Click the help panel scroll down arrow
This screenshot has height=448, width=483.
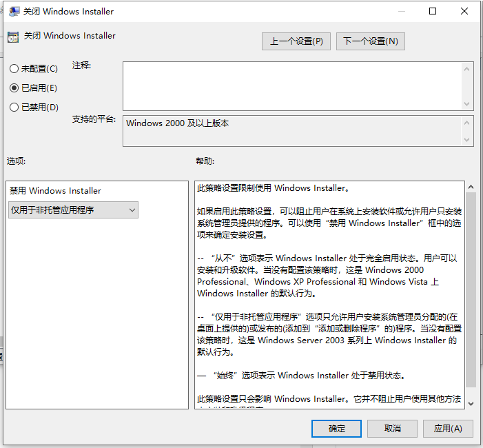(x=471, y=404)
